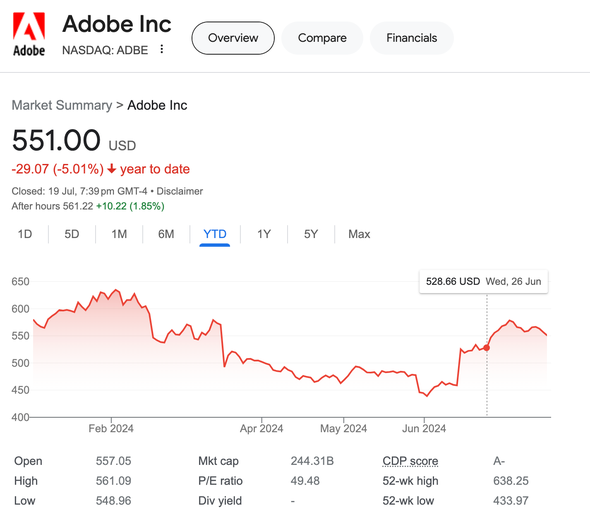Switch to the Compare tab

pyautogui.click(x=322, y=38)
